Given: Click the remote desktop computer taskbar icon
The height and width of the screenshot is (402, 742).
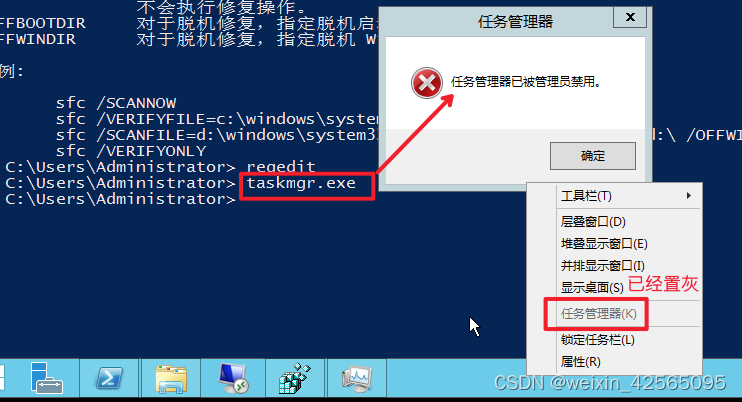Looking at the screenshot, I should 233,378.
